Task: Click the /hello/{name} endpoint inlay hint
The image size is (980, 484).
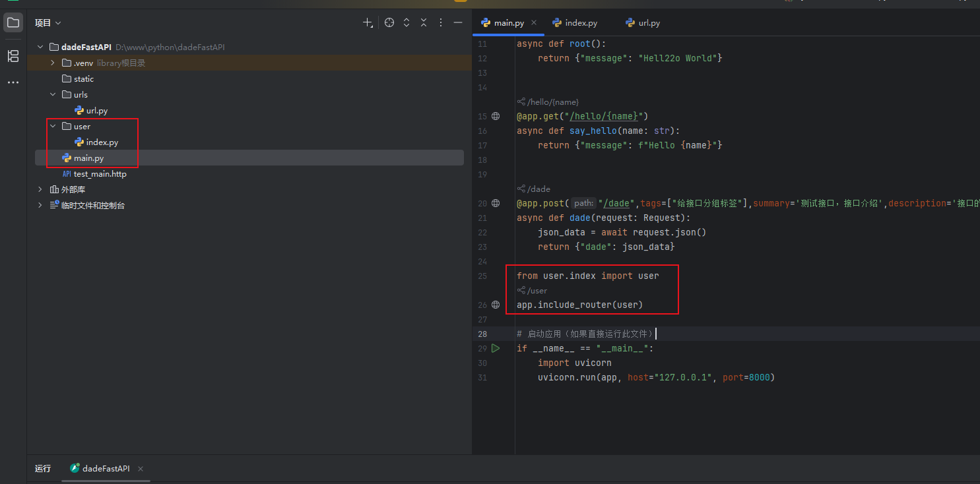Action: tap(548, 102)
